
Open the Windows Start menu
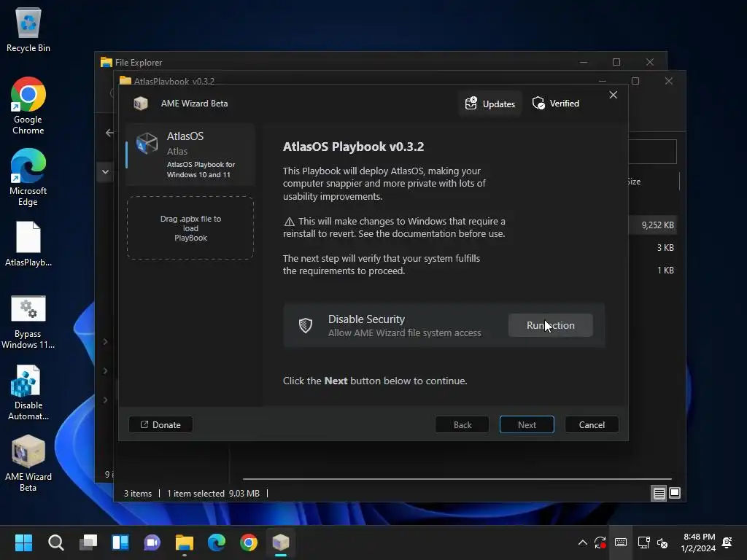23,542
